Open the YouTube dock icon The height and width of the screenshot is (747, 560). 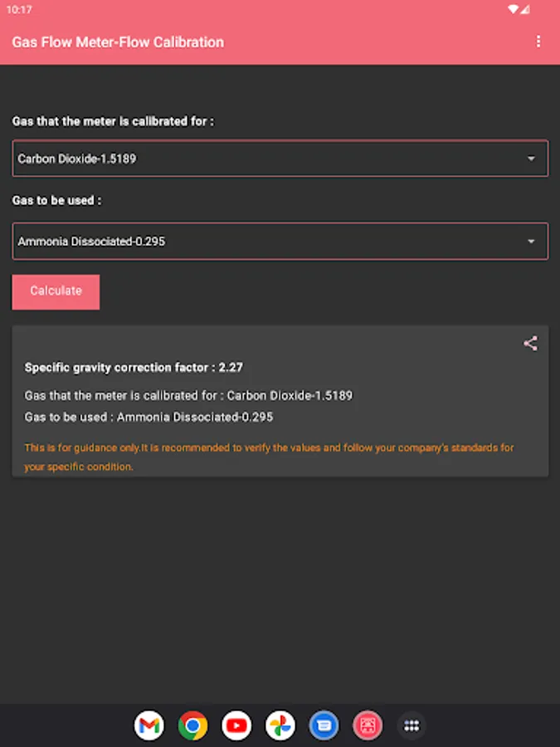(236, 725)
